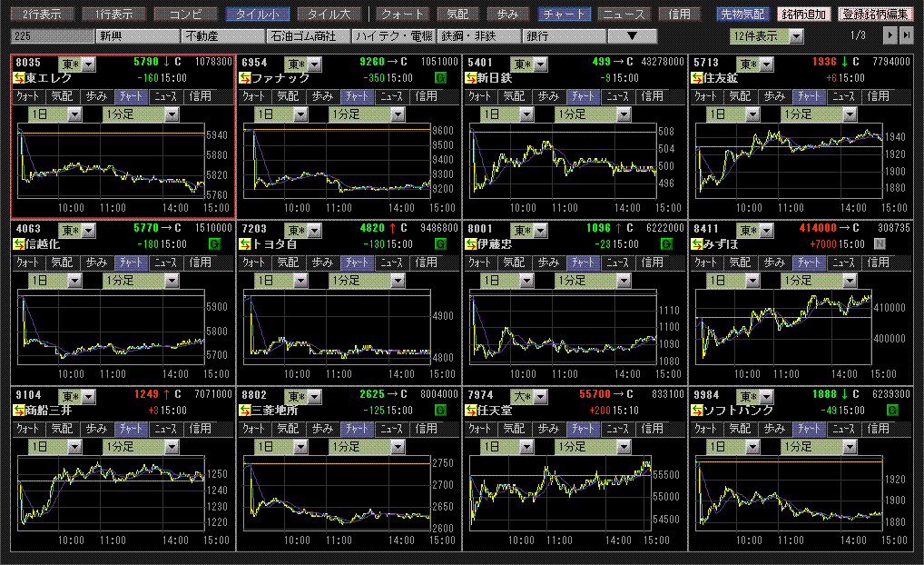Image resolution: width=924 pixels, height=565 pixels.
Task: Jump to last page with the skip arrow
Action: pos(906,36)
